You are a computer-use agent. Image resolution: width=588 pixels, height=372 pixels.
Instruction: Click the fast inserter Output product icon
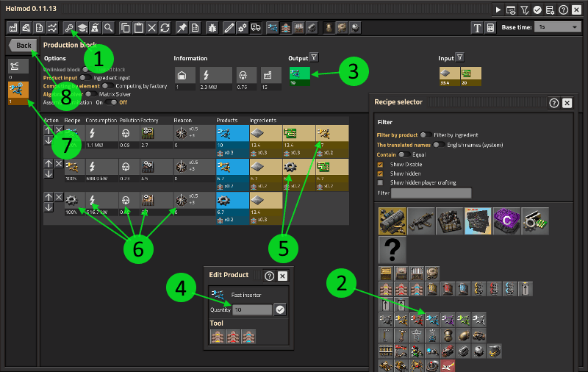point(299,74)
